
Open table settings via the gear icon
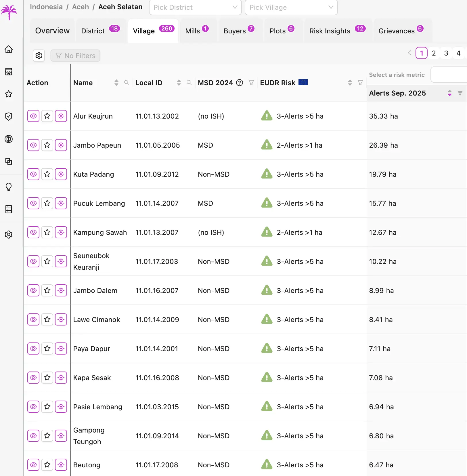pos(39,56)
